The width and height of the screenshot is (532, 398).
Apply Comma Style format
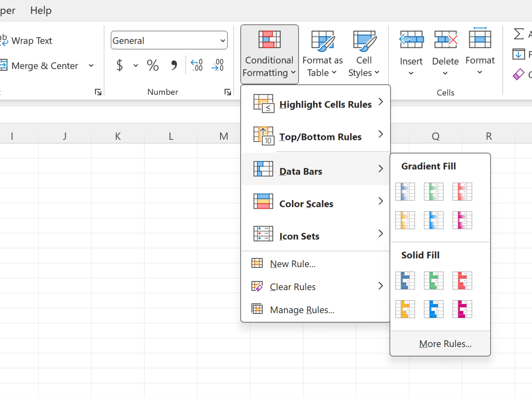click(x=173, y=65)
